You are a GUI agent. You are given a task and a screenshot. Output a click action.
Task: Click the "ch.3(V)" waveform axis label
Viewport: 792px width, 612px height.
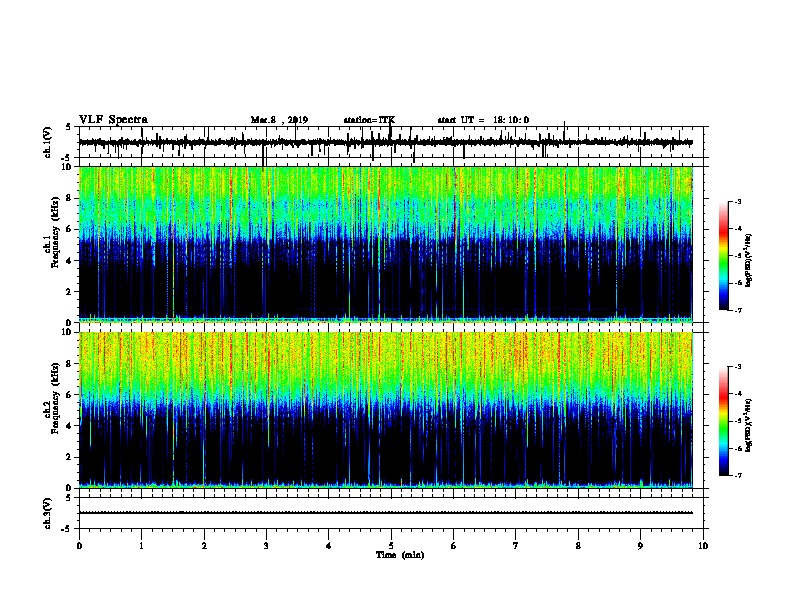coord(48,513)
